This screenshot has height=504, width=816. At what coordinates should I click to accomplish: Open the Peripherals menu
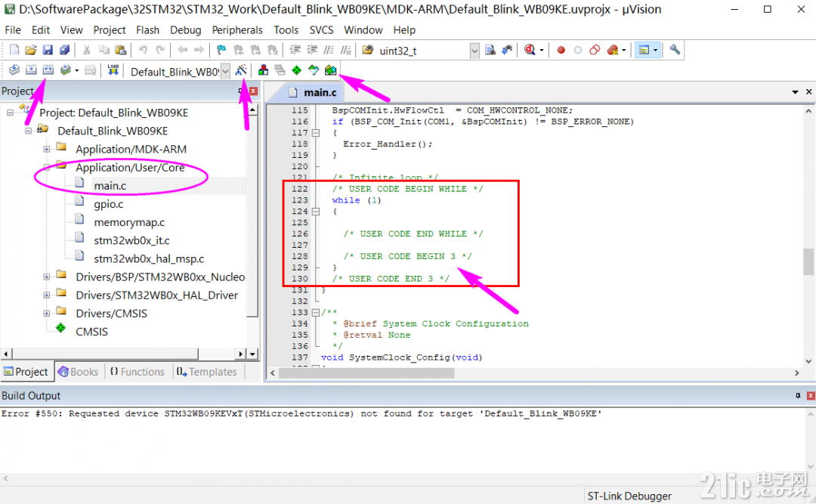(237, 30)
